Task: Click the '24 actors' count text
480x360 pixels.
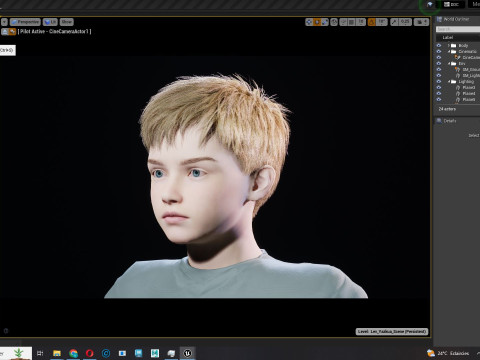Action: pos(447,109)
